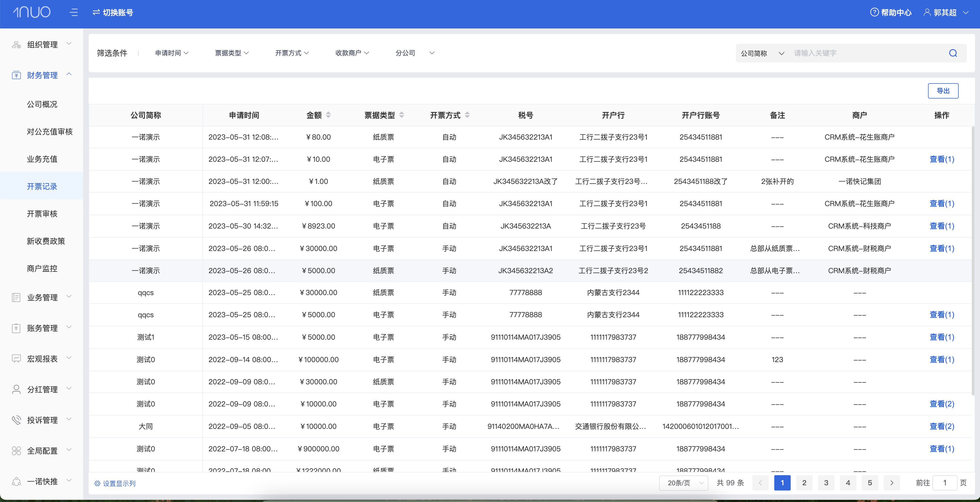The width and height of the screenshot is (980, 502).
Task: Click the 导出 export button
Action: pos(943,91)
